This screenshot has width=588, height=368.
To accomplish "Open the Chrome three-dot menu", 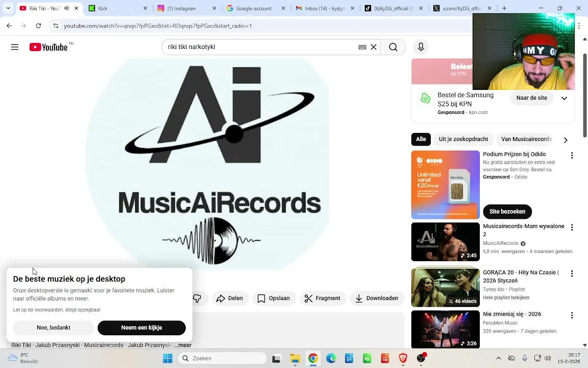I will [x=579, y=26].
